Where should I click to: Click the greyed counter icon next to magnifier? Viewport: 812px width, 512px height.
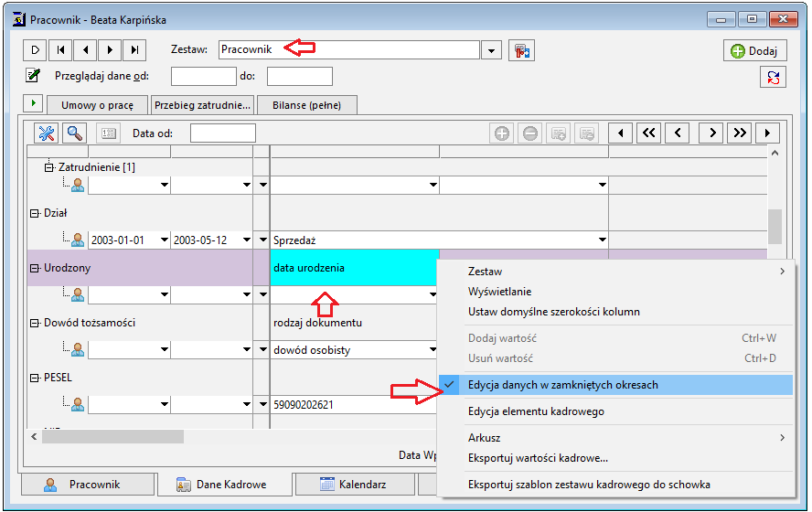tap(108, 133)
